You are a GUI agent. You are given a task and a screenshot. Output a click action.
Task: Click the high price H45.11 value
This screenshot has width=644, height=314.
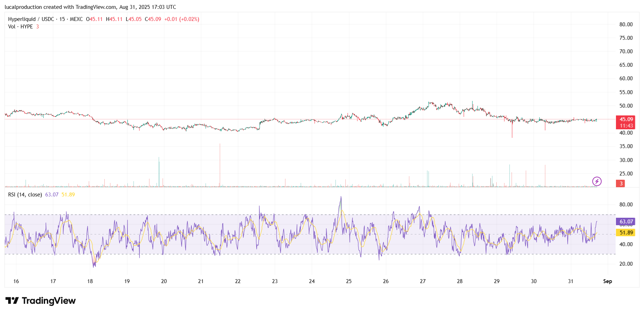pos(114,19)
